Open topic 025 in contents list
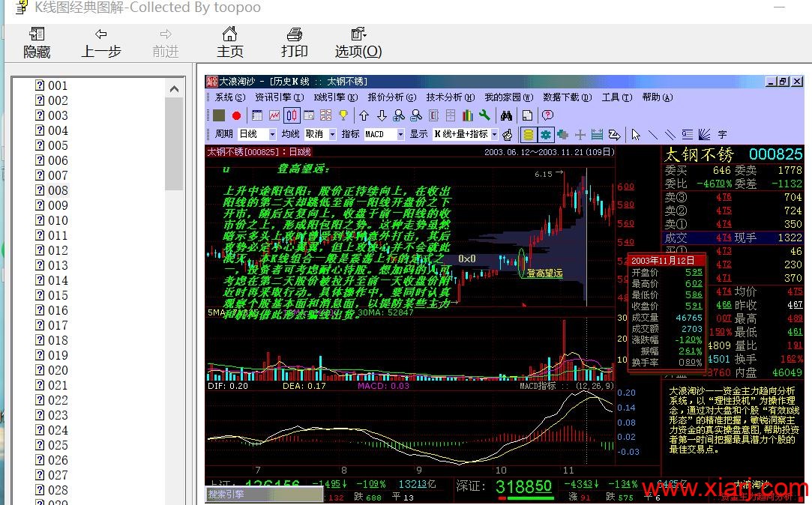 [x=52, y=446]
